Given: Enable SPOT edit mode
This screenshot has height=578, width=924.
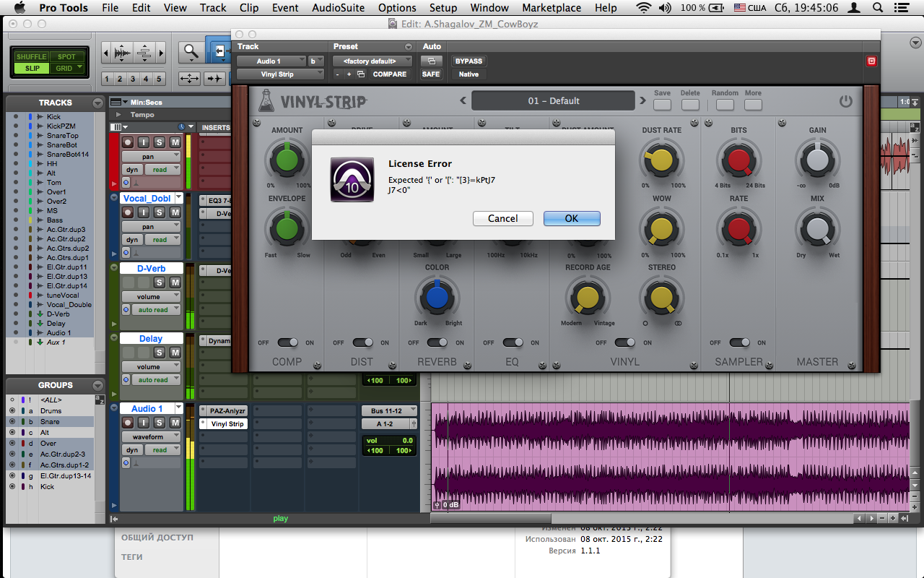Looking at the screenshot, I should pyautogui.click(x=66, y=56).
